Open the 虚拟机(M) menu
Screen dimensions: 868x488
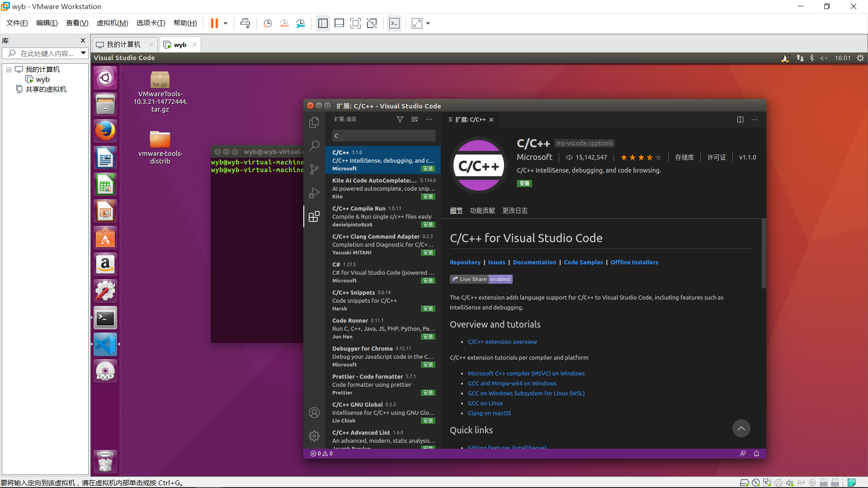112,23
